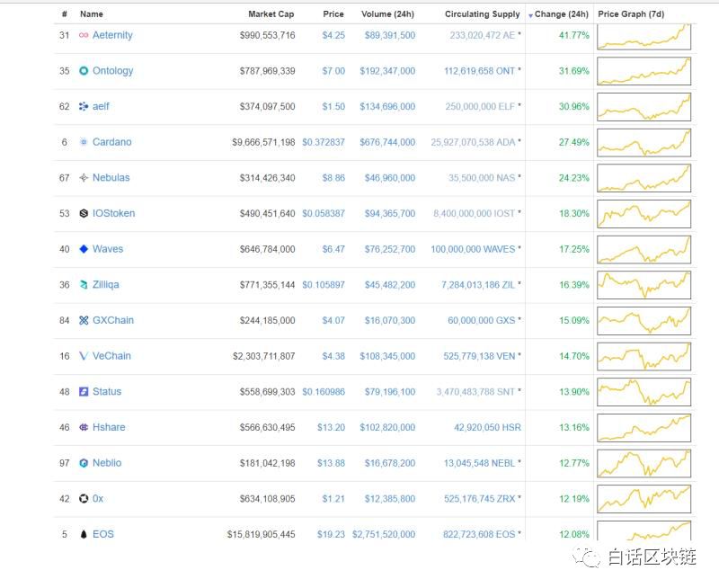The height and width of the screenshot is (588, 719).
Task: Click the Neblio coin logo icon
Action: 84,463
